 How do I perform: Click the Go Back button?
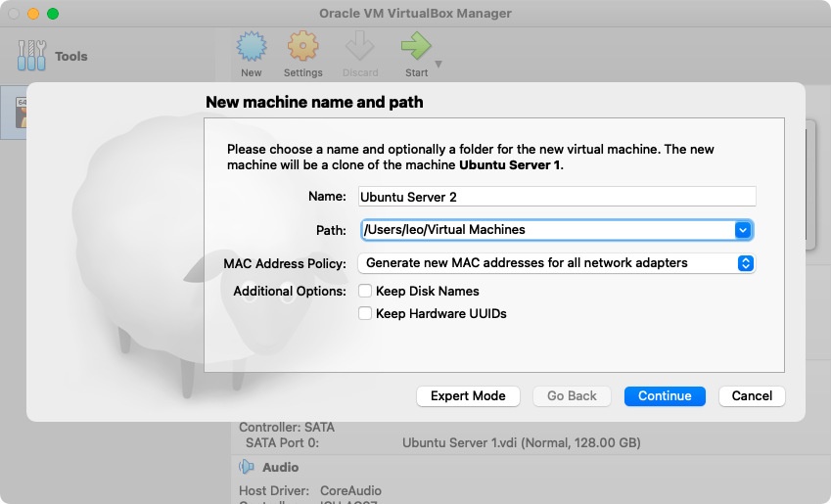point(572,396)
